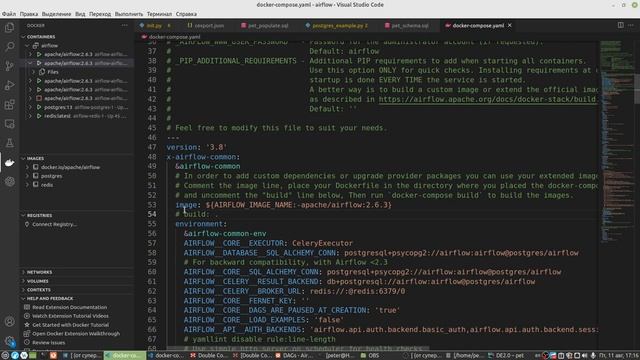
Task: Open the Правка menu
Action: (x=29, y=14)
